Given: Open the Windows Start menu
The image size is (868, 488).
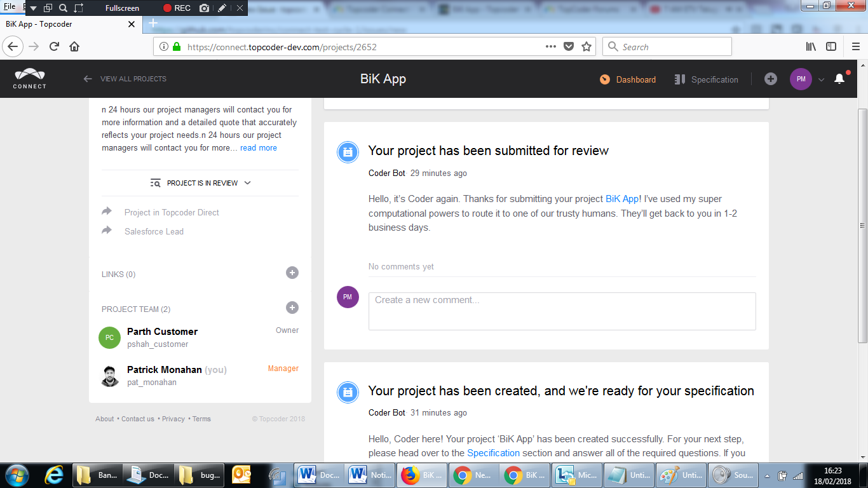Looking at the screenshot, I should (x=16, y=475).
